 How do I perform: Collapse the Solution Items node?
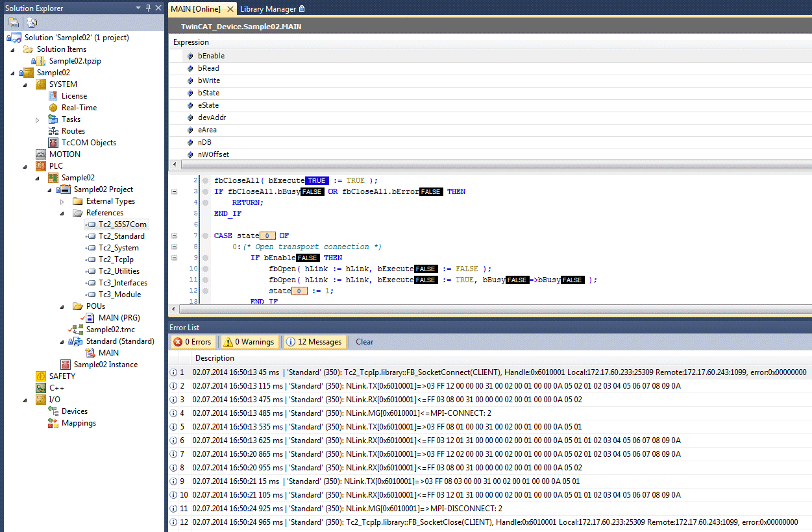click(x=12, y=49)
